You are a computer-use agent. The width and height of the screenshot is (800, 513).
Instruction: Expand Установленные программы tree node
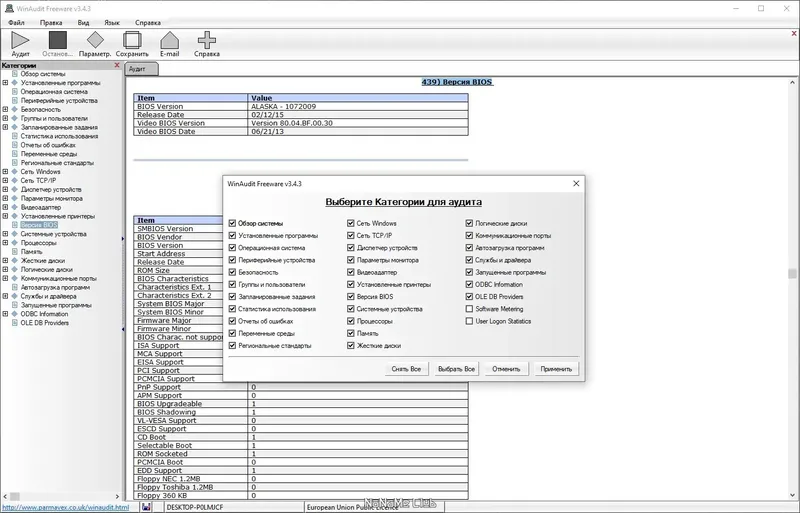click(5, 83)
